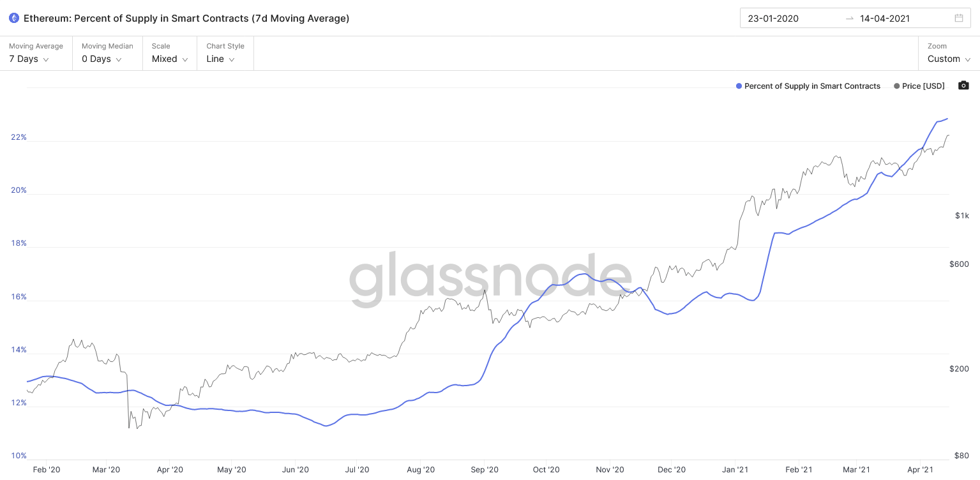Expand the Scale Mixed dropdown

(x=170, y=53)
